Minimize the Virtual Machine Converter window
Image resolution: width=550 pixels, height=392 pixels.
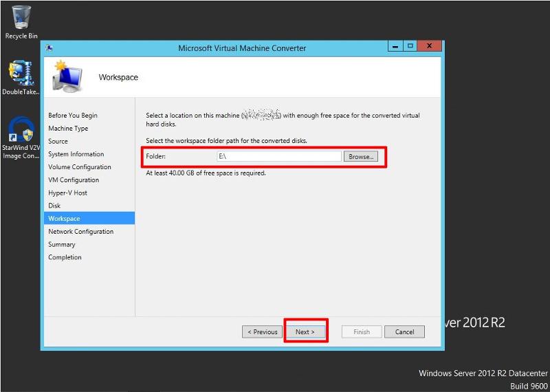tap(396, 46)
